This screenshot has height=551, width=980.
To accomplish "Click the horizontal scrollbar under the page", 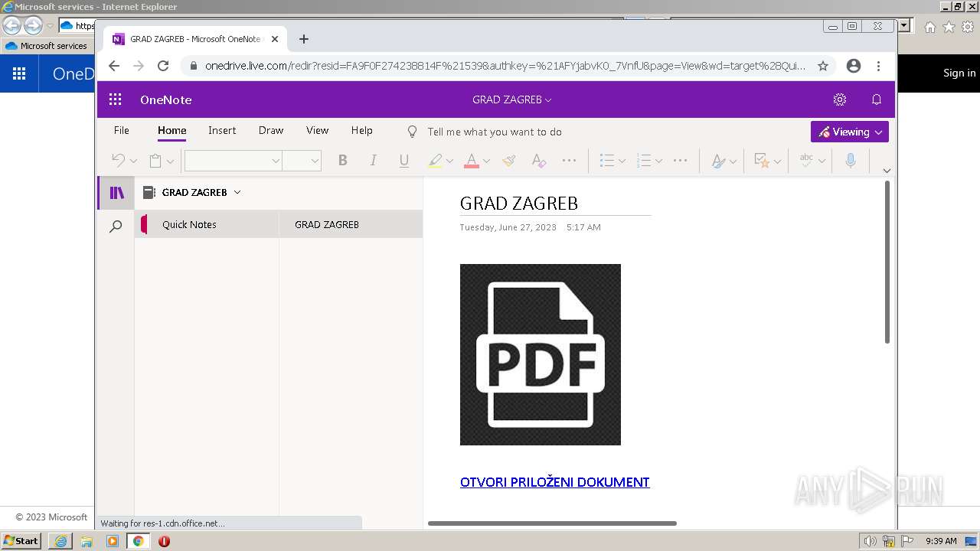I will tap(552, 523).
